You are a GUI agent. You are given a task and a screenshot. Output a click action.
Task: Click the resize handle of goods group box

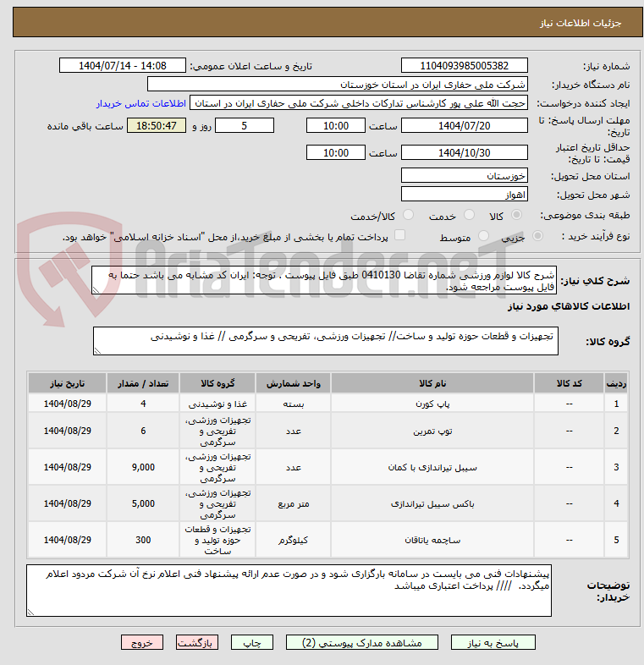(x=97, y=351)
